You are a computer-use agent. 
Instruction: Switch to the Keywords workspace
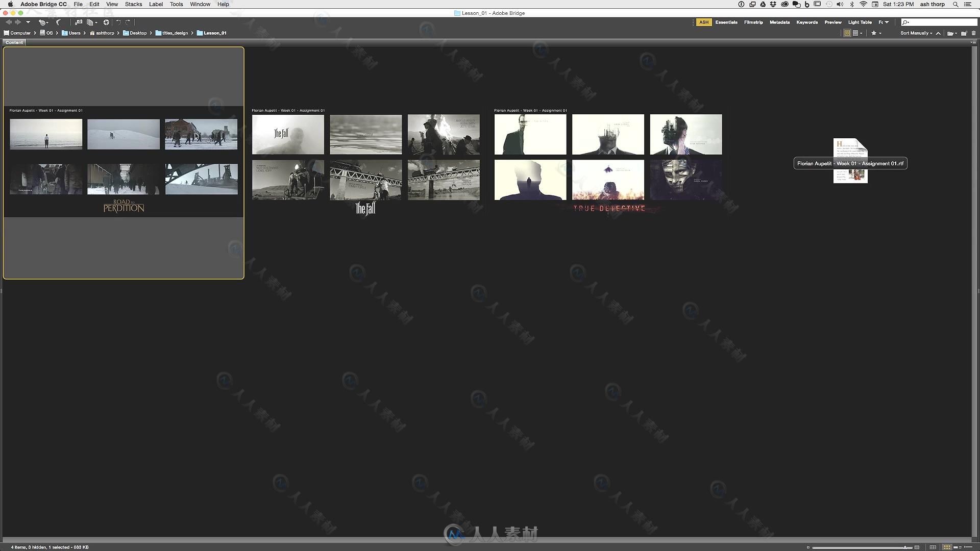(807, 22)
